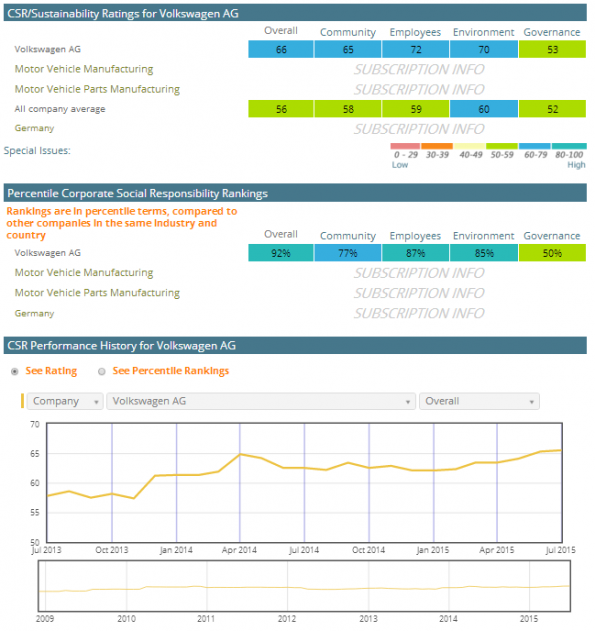Screen dimensions: 595x631
Task: Click the 85% Environment percentile cell
Action: click(484, 253)
